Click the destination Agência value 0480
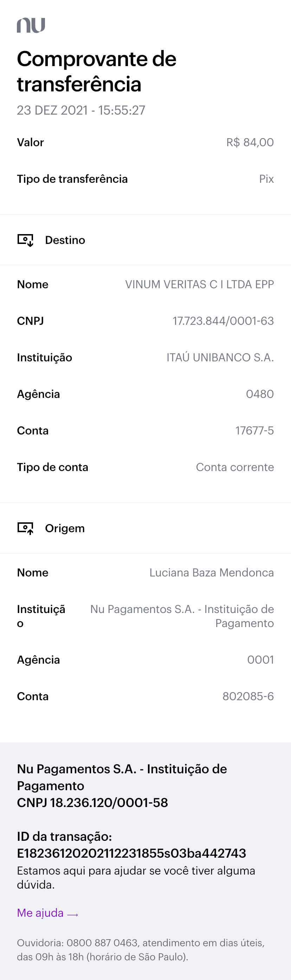The height and width of the screenshot is (980, 291). click(259, 394)
